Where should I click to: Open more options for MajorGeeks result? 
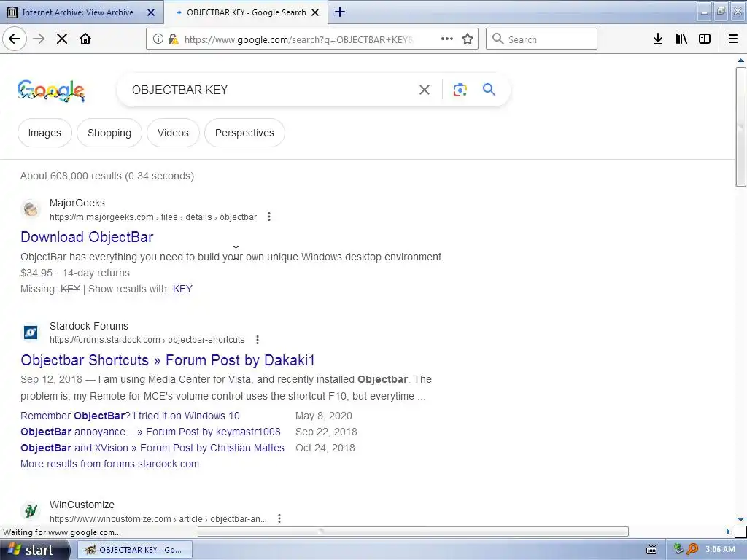pos(269,217)
